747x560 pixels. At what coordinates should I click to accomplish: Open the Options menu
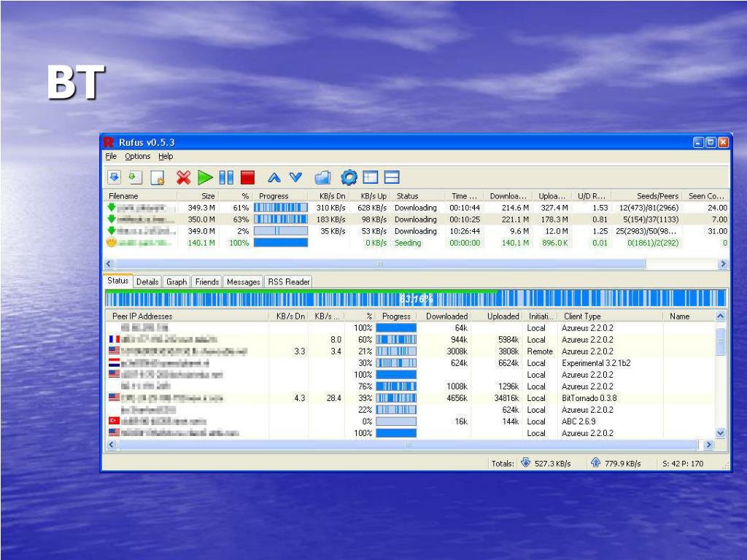[137, 156]
